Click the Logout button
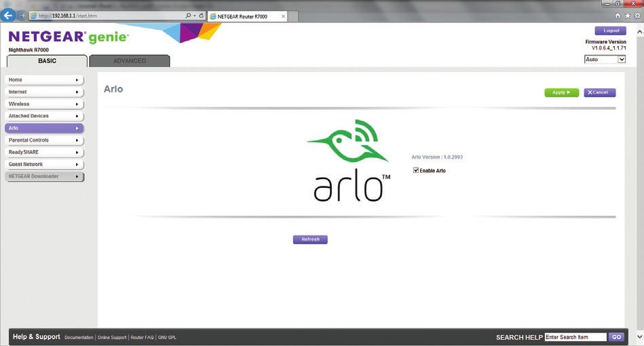 [x=611, y=31]
